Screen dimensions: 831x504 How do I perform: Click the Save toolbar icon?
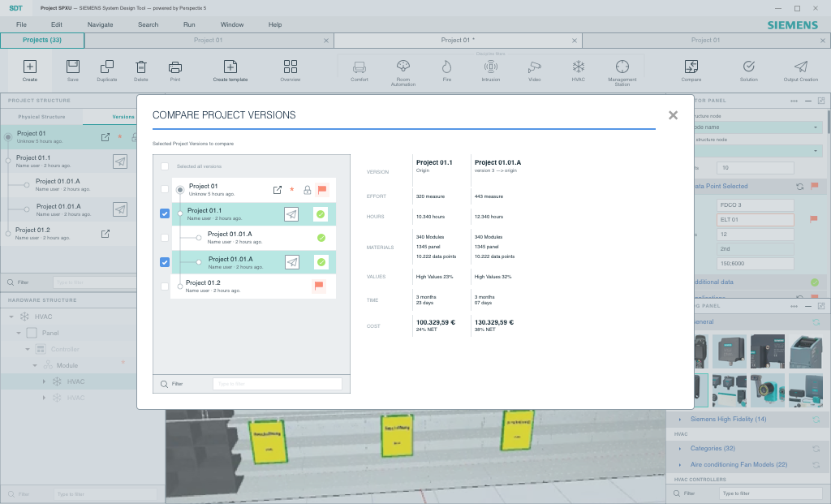tap(72, 67)
